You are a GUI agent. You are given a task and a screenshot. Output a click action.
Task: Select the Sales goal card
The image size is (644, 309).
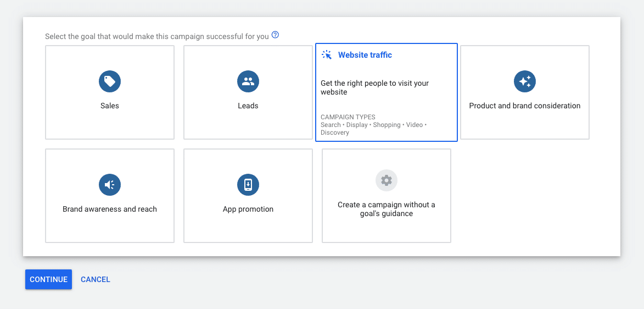[x=110, y=92]
